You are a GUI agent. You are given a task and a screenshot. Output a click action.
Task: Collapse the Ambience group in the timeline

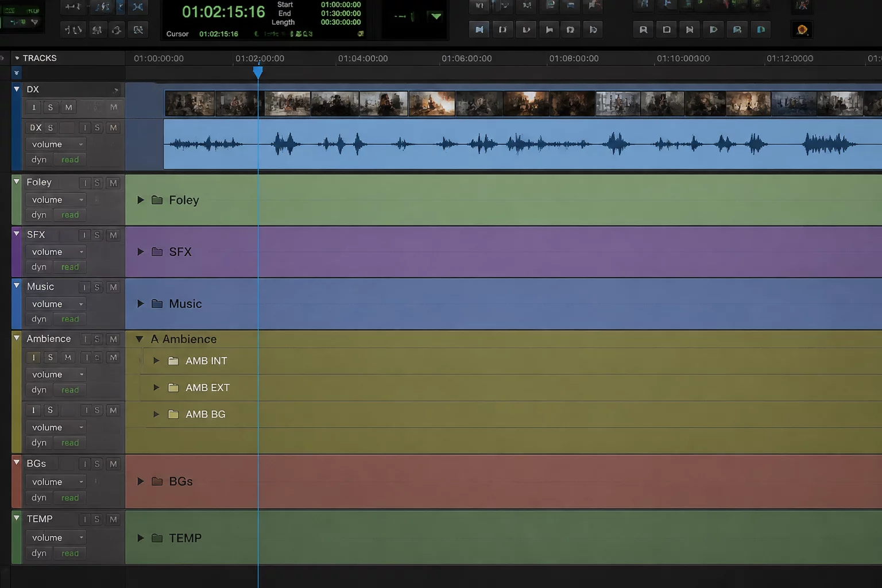139,339
